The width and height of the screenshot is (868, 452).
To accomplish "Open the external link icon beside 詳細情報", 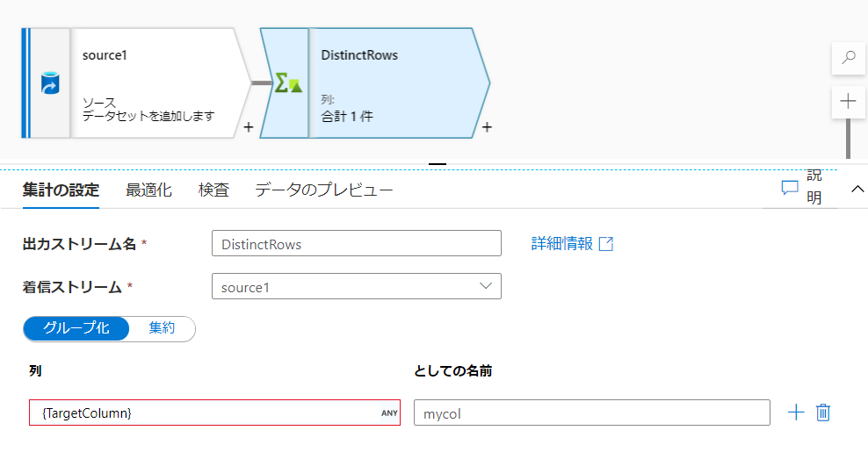I will (x=606, y=244).
